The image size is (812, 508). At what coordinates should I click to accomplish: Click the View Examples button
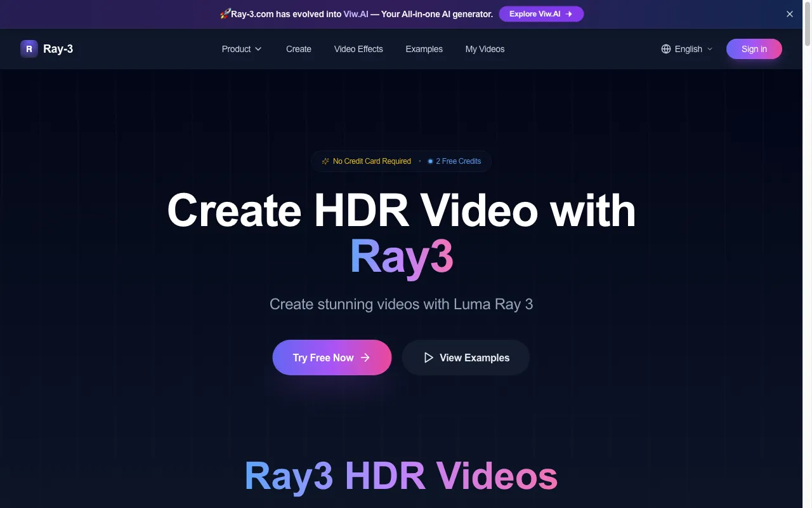(x=466, y=358)
